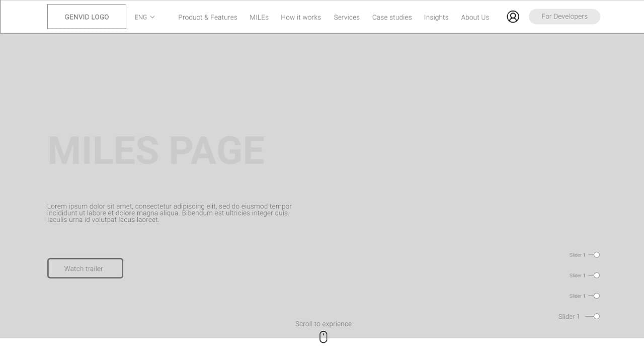Screen dimensions: 644x362
Task: Visit the About Us page
Action: point(475,17)
